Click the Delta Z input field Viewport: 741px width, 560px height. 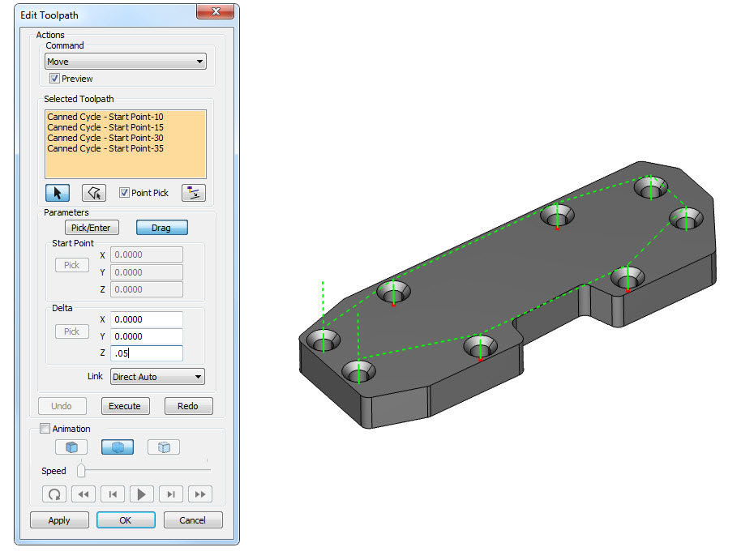pos(147,353)
